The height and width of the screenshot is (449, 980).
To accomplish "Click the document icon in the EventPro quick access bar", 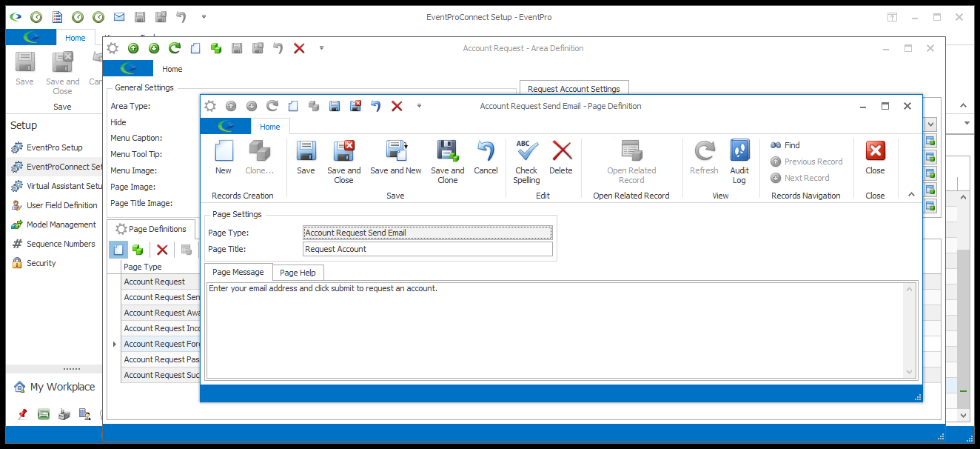I will click(x=57, y=17).
